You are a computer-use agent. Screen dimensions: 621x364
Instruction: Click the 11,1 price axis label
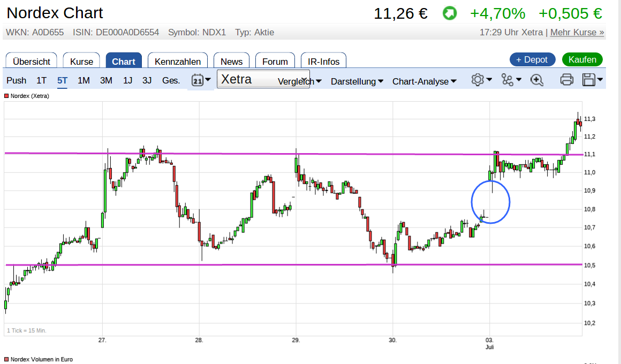click(589, 155)
